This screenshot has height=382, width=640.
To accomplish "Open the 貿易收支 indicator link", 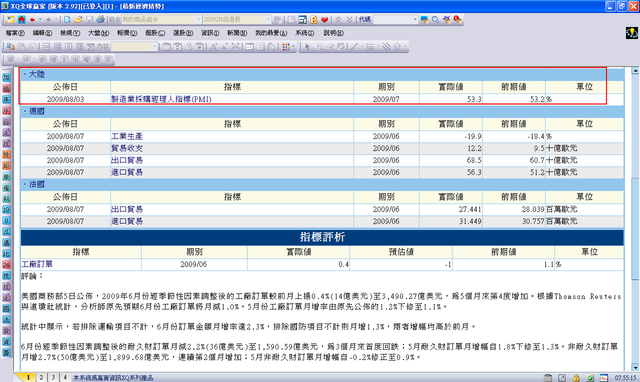I will point(127,148).
